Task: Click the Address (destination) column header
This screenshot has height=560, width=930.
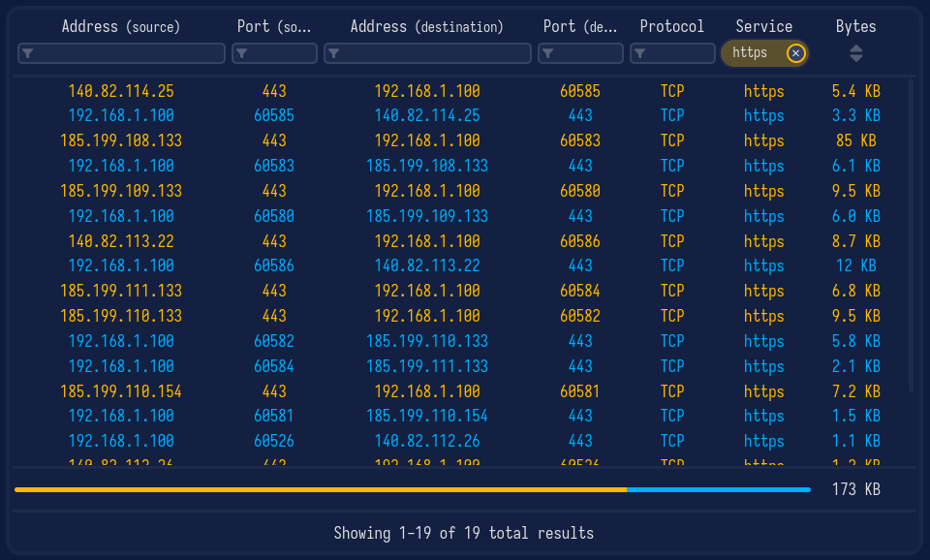Action: 427,27
